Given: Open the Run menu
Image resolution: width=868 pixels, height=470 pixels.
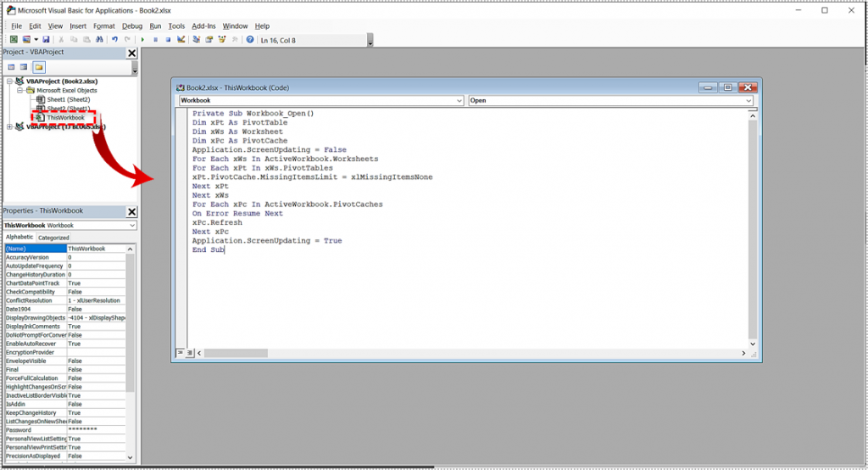Looking at the screenshot, I should coord(156,26).
